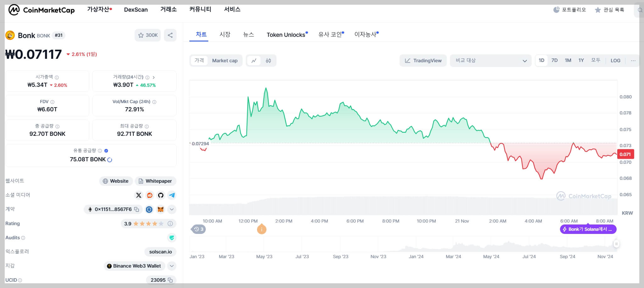Image resolution: width=644 pixels, height=288 pixels.
Task: Open 서비스 menu
Action: click(232, 9)
